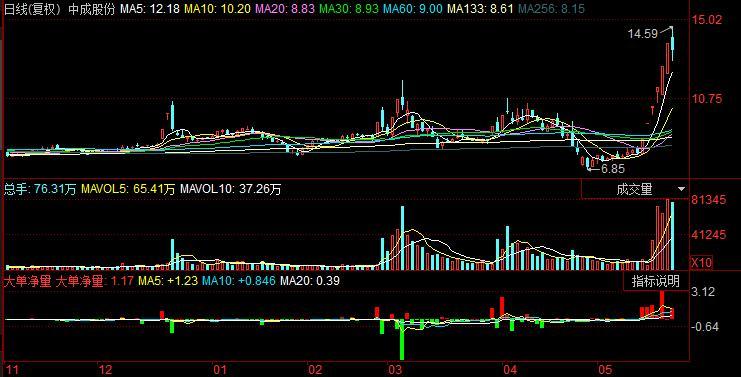This screenshot has height=377, width=741.
Task: Click the 10.75 price axis value
Action: (x=707, y=99)
